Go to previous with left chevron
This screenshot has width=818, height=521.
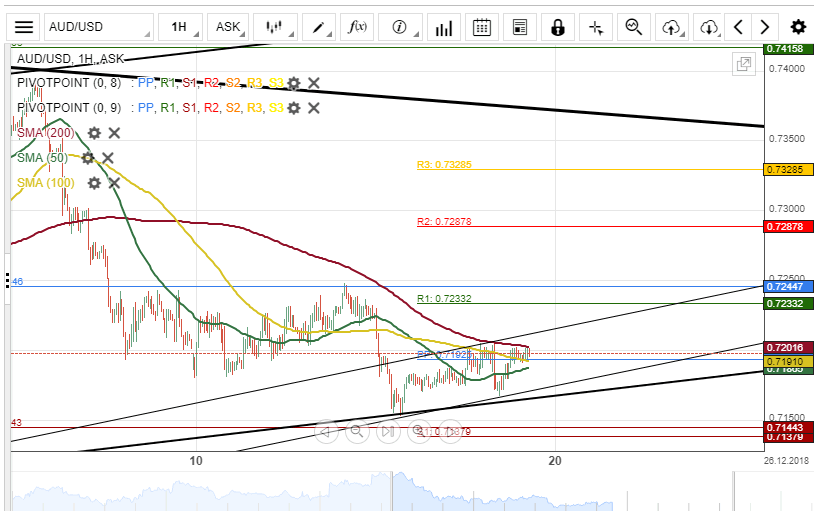tap(738, 27)
